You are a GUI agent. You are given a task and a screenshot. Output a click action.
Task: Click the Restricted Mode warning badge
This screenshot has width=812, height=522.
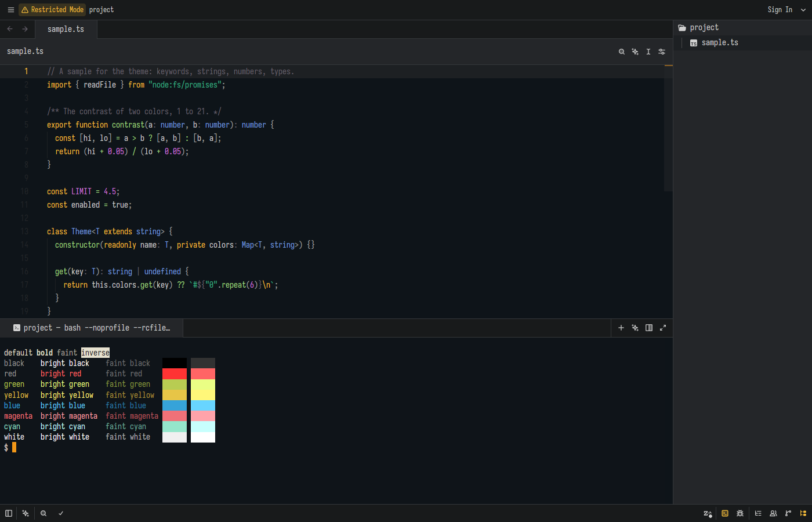point(53,10)
